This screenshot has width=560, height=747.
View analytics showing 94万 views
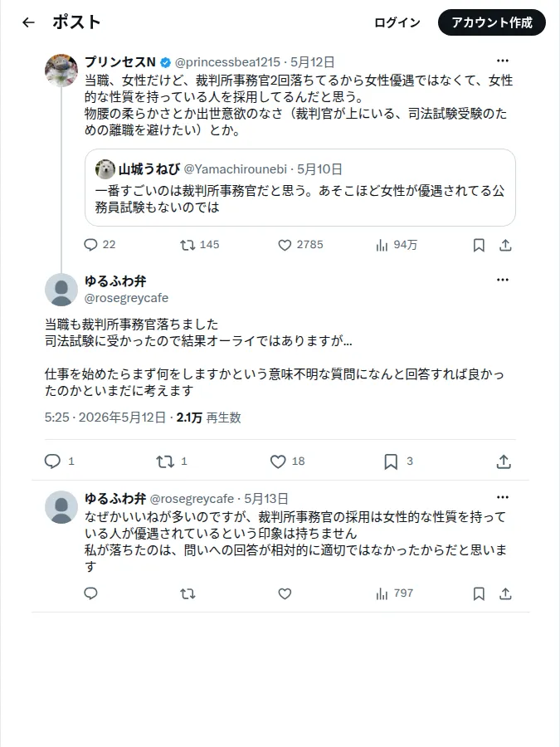(397, 245)
